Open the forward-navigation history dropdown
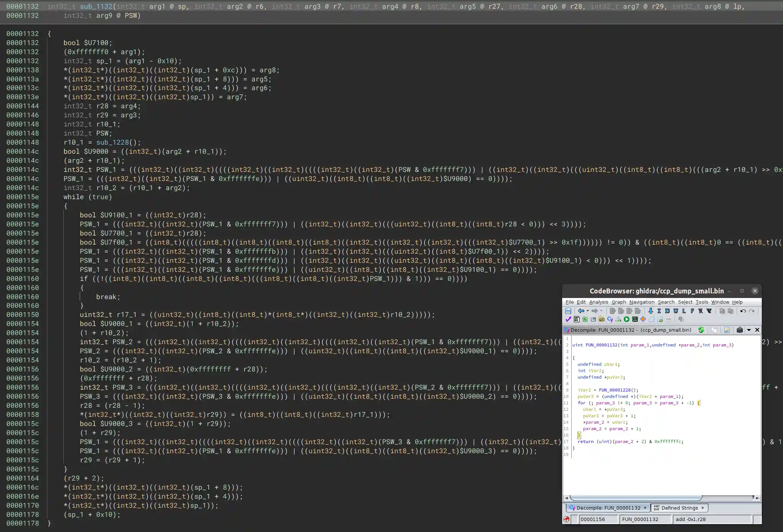 click(x=601, y=311)
